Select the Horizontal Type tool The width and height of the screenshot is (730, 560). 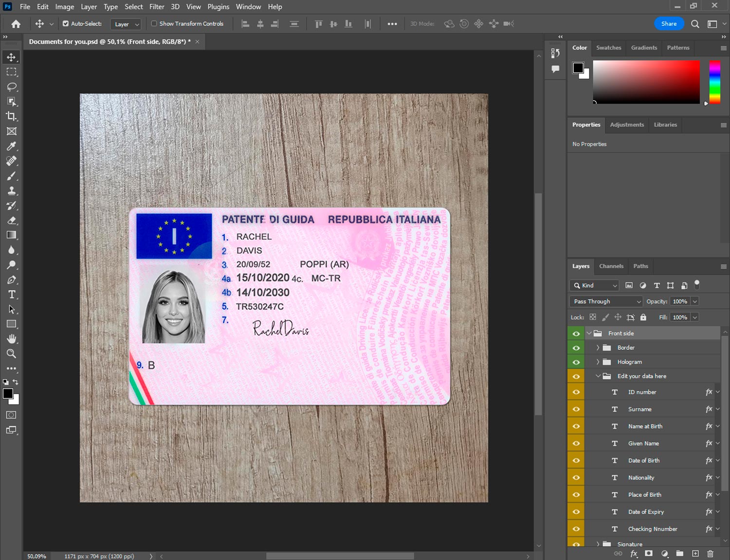(x=12, y=294)
